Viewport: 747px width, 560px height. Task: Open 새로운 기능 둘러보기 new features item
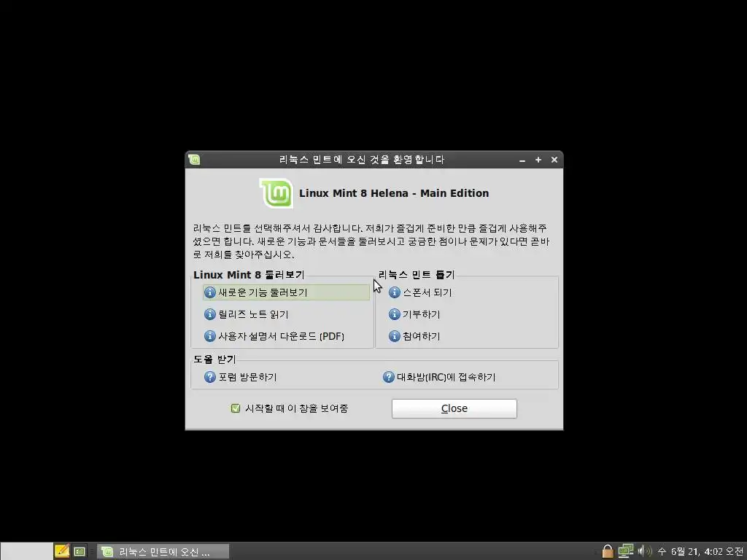click(x=286, y=292)
